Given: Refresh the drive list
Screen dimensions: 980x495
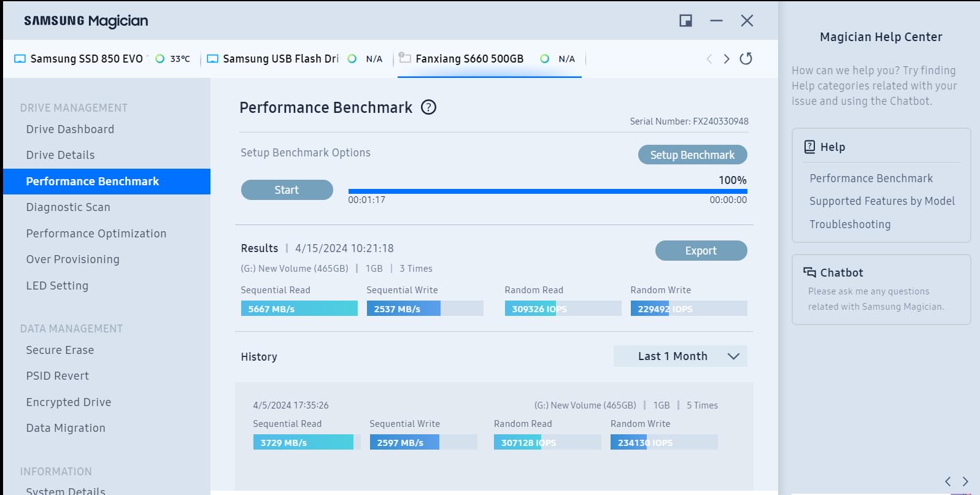Looking at the screenshot, I should (746, 59).
